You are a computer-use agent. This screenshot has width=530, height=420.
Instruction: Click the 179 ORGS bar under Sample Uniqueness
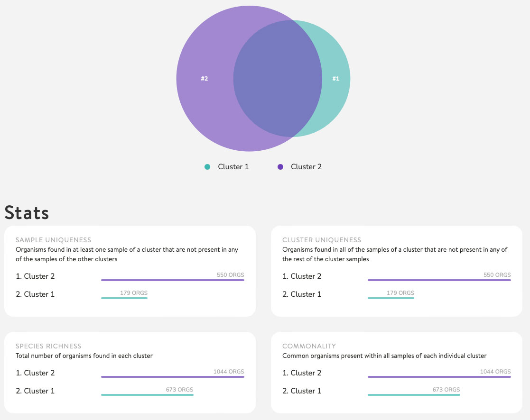(x=124, y=298)
